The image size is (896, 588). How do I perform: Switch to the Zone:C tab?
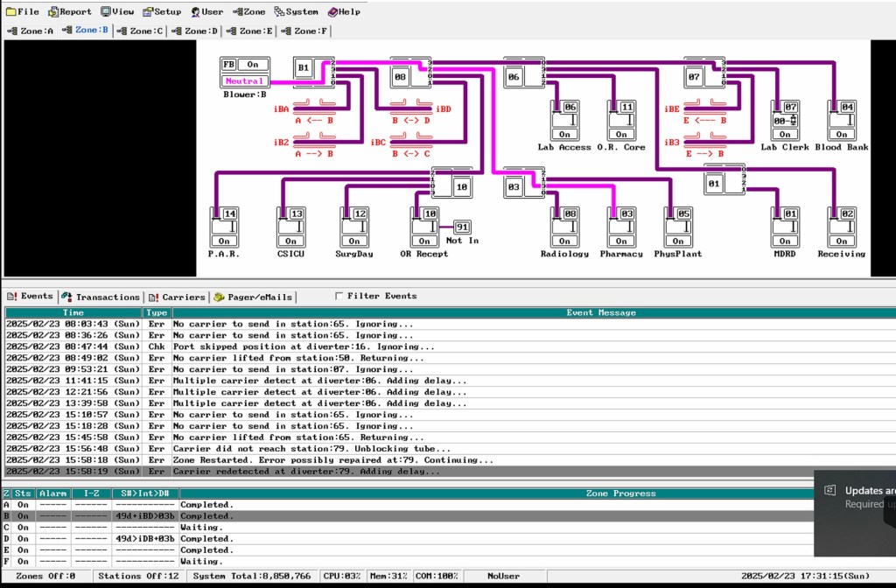[141, 31]
